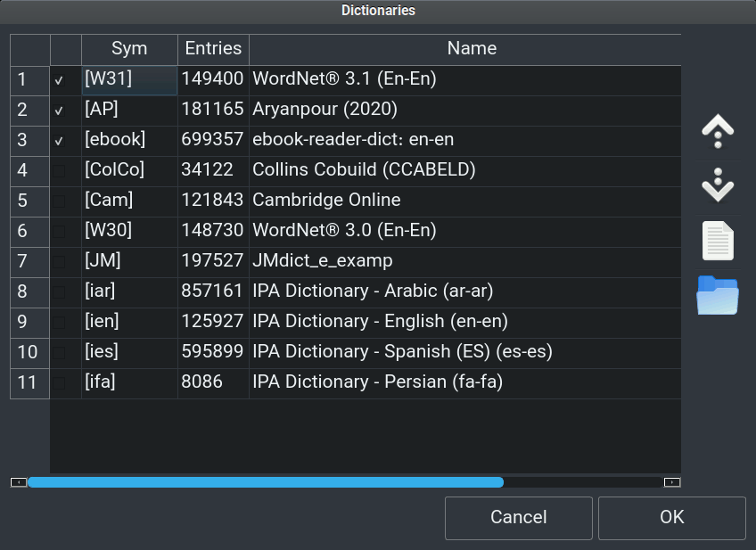Image resolution: width=756 pixels, height=550 pixels.
Task: Select the [Cam] symbol cell
Action: (x=129, y=201)
